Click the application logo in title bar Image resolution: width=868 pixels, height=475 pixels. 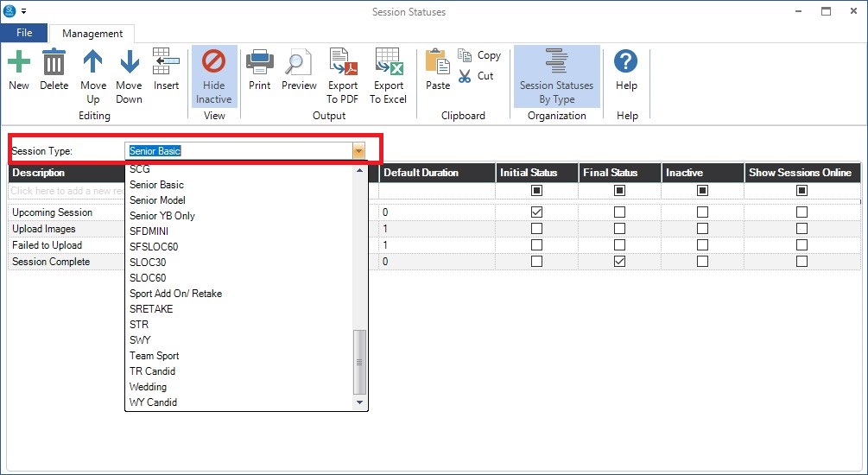[10, 11]
